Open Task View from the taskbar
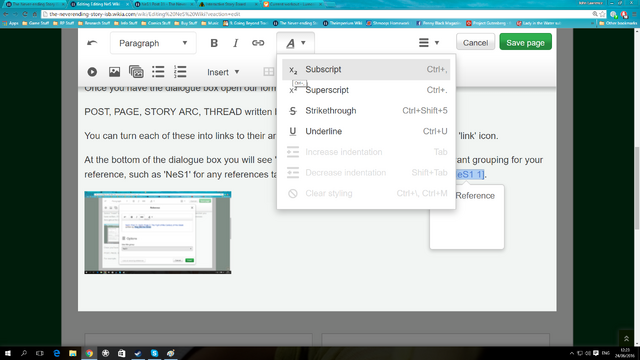This screenshot has width=640, height=360. coord(40,353)
